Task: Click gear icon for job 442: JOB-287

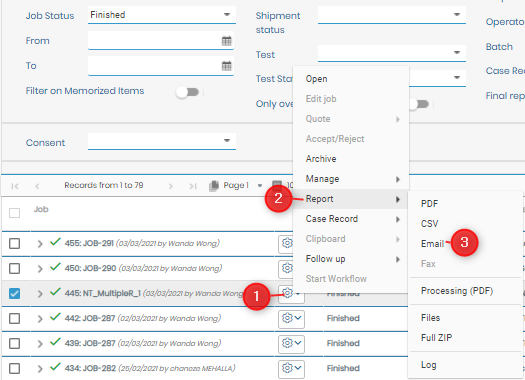Action: [287, 318]
